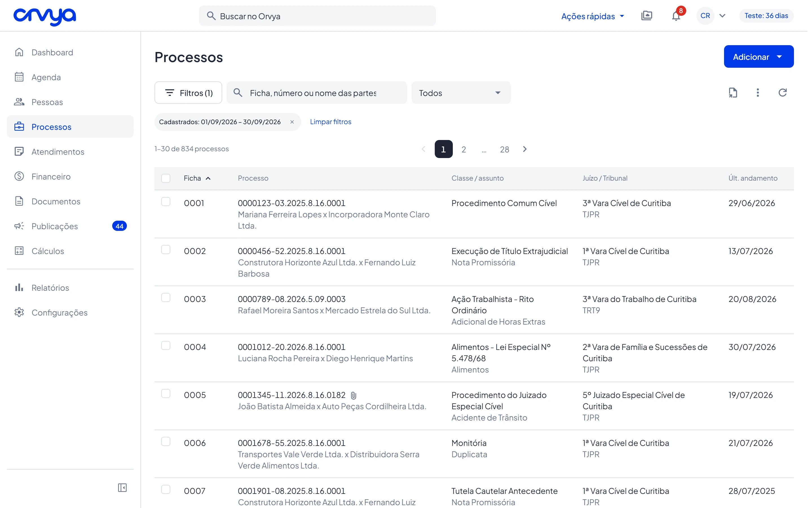Open Relatórios section

[x=70, y=288]
